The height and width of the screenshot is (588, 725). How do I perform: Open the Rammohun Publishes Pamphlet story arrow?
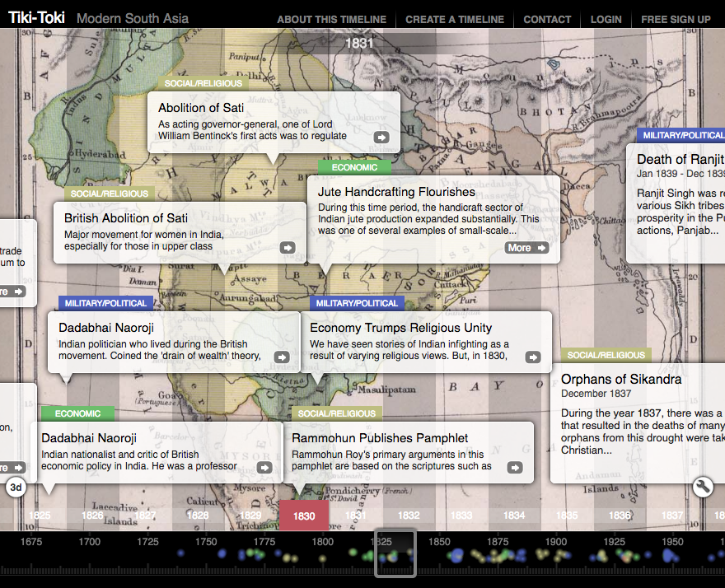click(x=514, y=466)
